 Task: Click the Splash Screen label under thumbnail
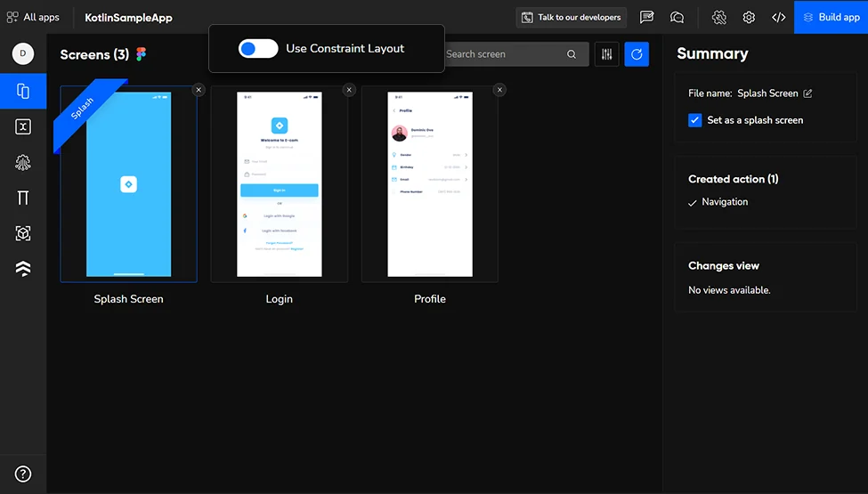pyautogui.click(x=128, y=299)
